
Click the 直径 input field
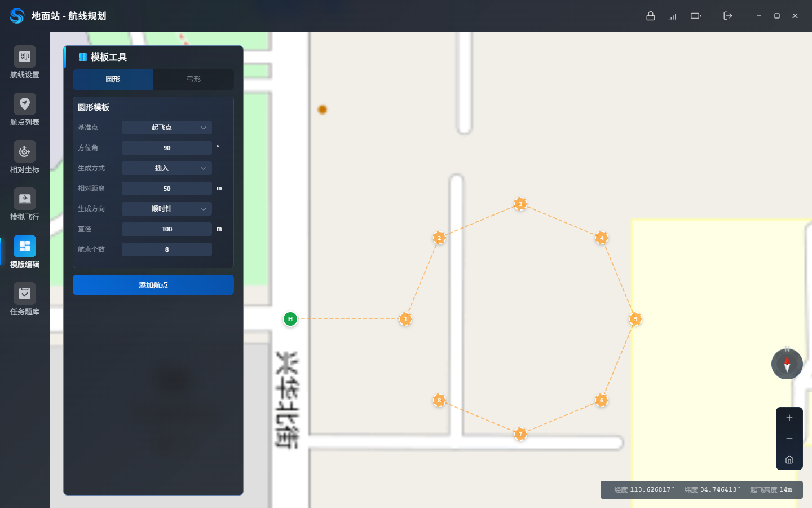(x=167, y=229)
